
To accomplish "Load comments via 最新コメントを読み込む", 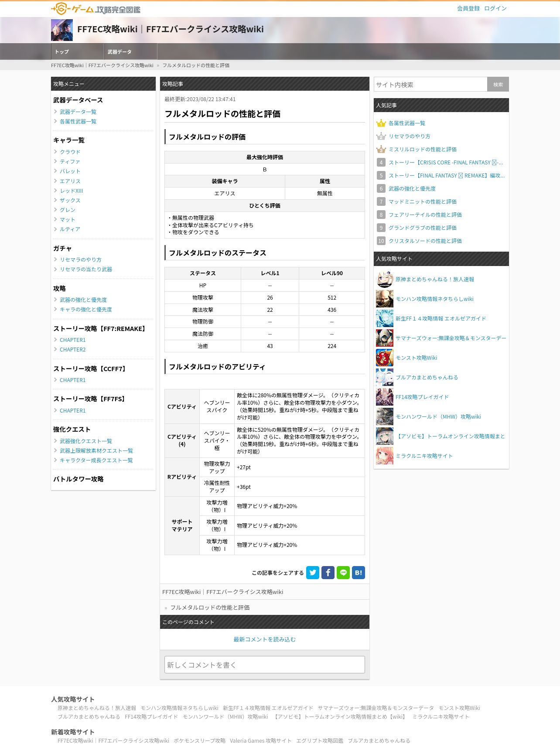I will point(265,639).
